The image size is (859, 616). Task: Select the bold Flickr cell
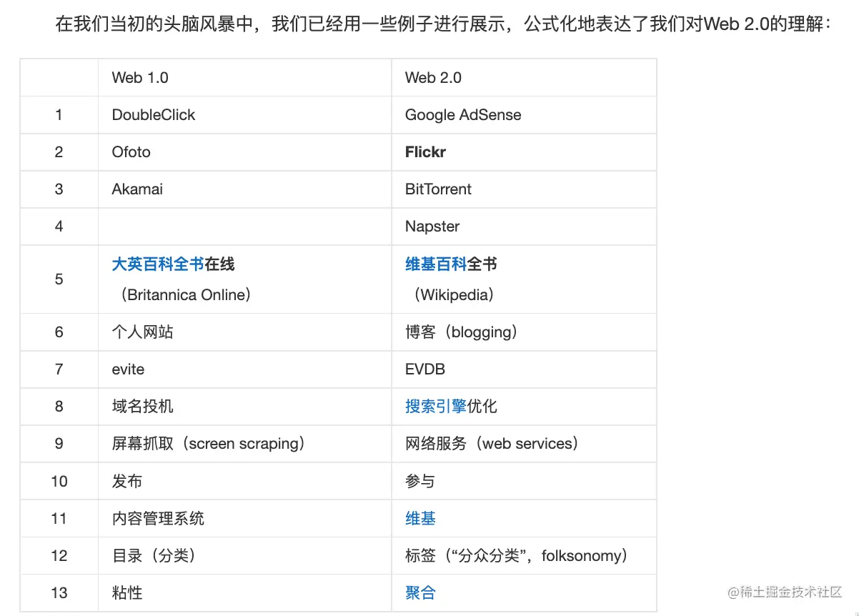(524, 152)
